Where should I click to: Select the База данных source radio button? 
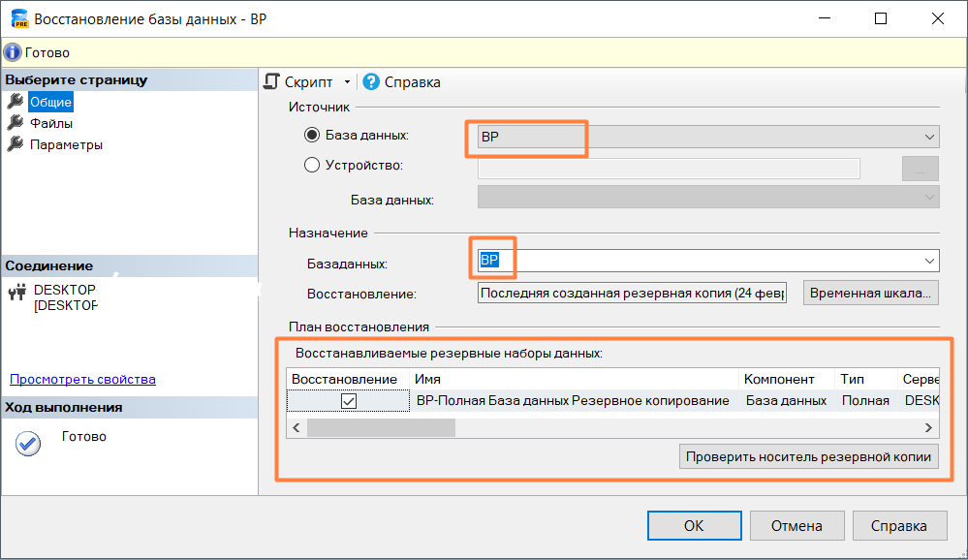[x=312, y=135]
